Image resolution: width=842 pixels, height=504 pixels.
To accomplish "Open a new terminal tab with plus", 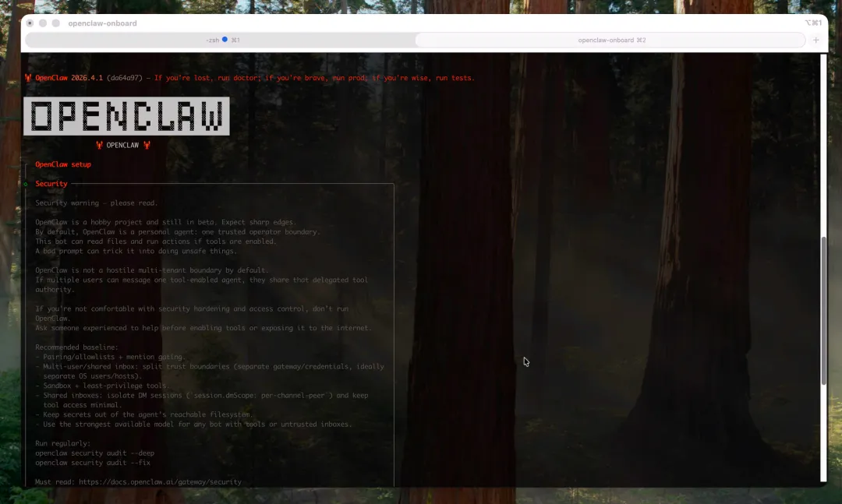I will click(x=815, y=40).
